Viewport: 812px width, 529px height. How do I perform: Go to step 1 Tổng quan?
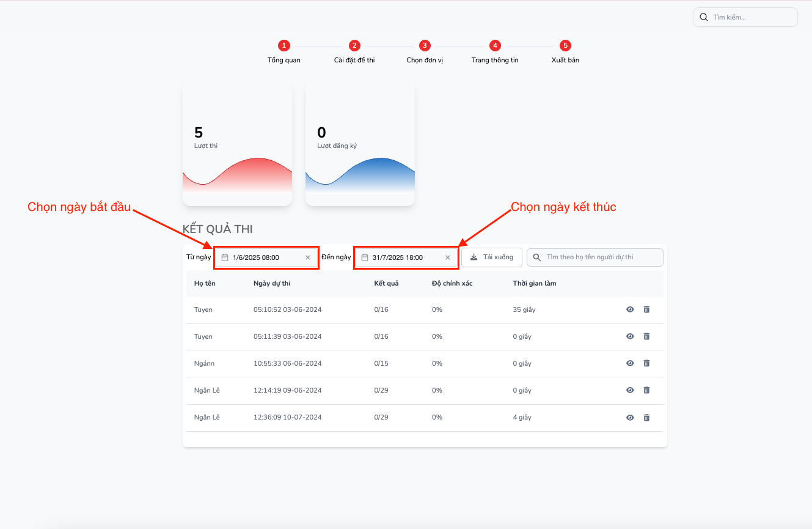[x=283, y=46]
